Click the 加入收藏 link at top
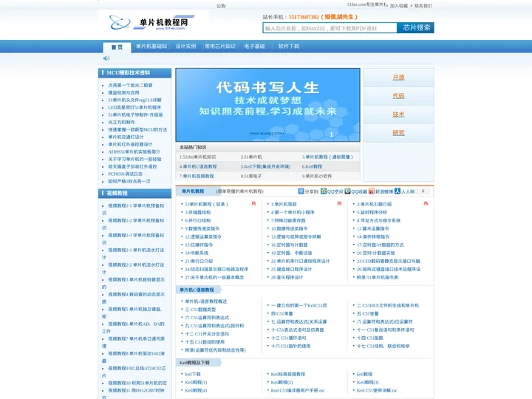 [x=399, y=6]
